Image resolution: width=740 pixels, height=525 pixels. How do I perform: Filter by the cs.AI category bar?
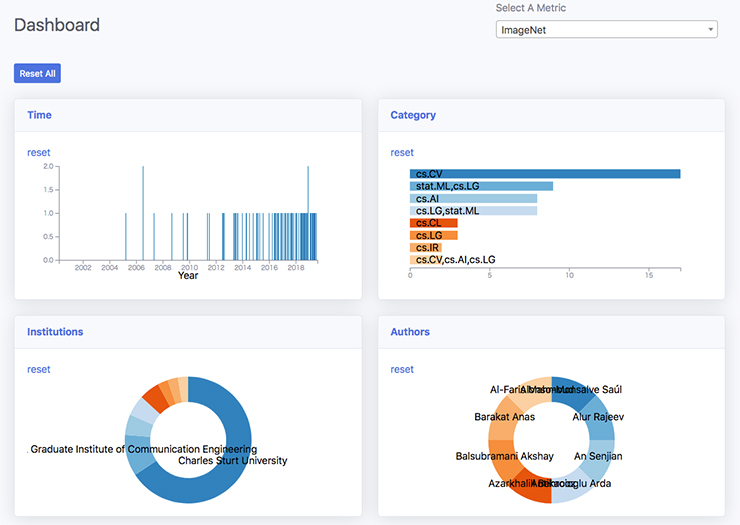(x=473, y=199)
